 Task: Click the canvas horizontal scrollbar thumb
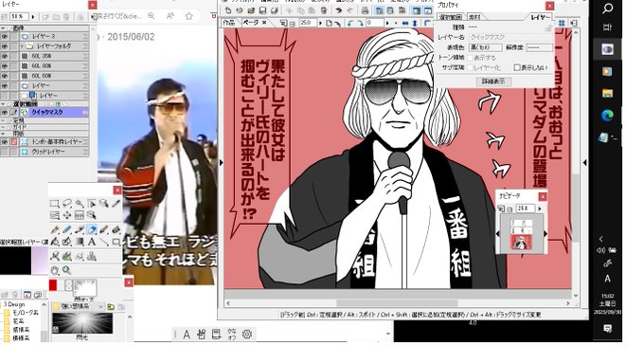click(x=397, y=303)
